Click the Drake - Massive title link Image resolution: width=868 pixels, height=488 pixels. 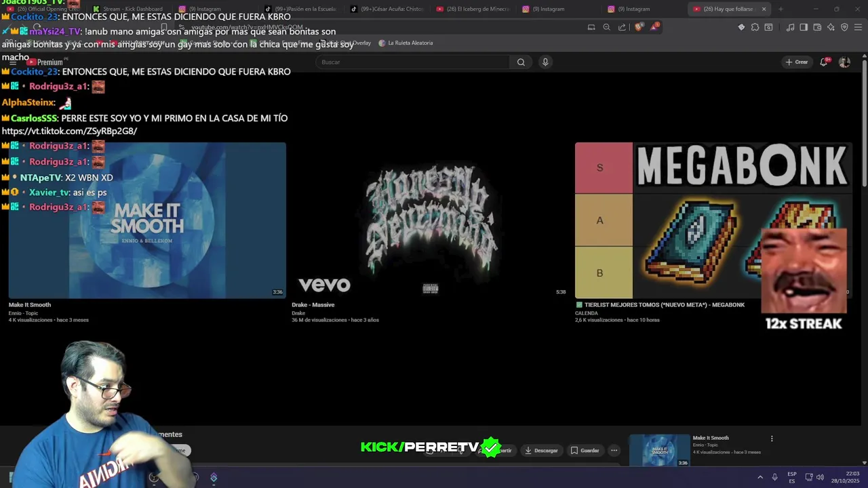click(x=313, y=305)
